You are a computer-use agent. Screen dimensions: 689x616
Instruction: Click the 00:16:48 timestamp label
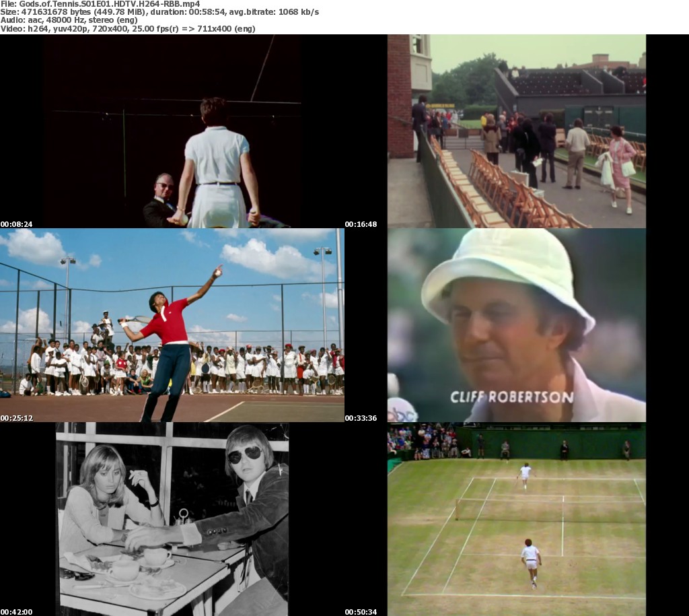[x=361, y=224]
